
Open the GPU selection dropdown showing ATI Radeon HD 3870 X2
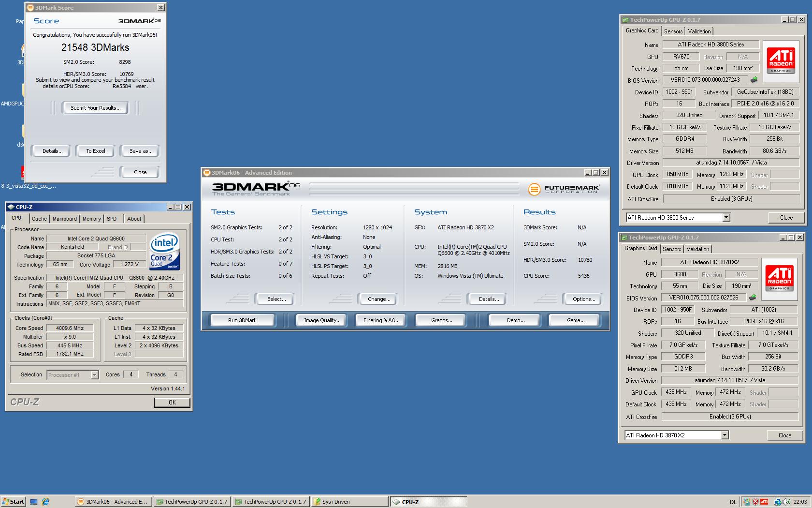coord(725,435)
